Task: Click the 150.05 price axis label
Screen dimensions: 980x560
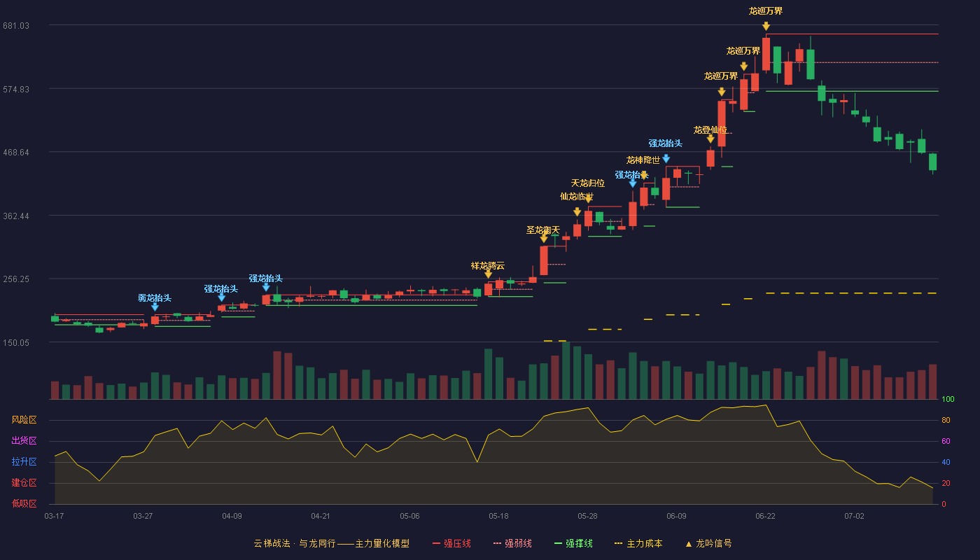Action: 15,343
